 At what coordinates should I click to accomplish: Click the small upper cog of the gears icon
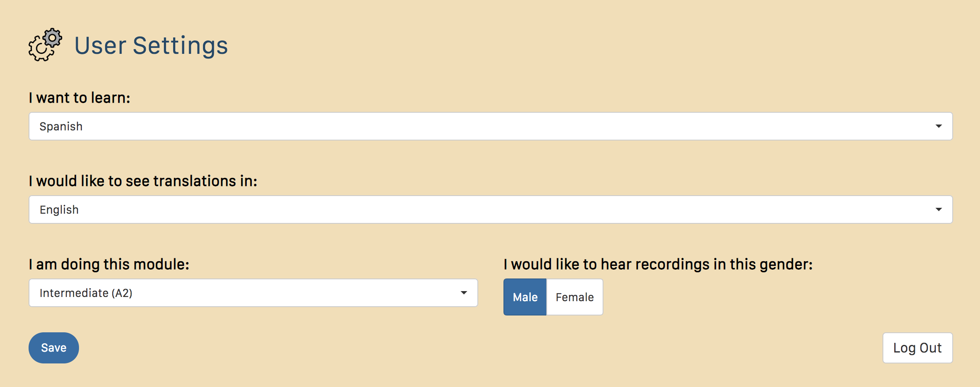pos(53,38)
